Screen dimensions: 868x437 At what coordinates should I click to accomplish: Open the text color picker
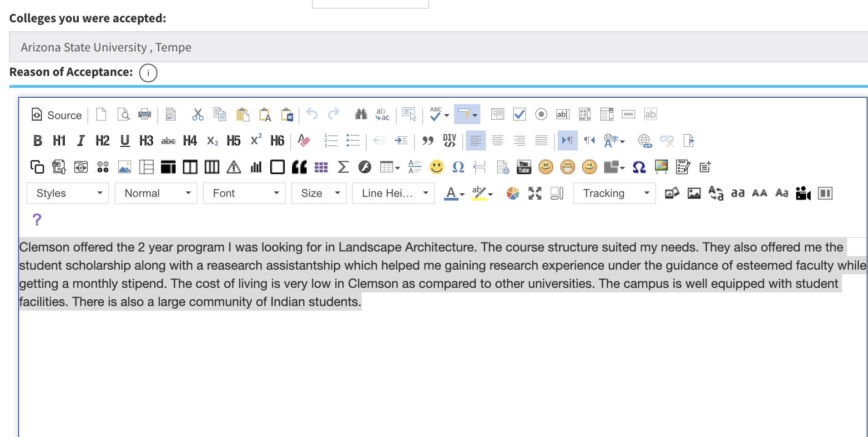pyautogui.click(x=454, y=193)
